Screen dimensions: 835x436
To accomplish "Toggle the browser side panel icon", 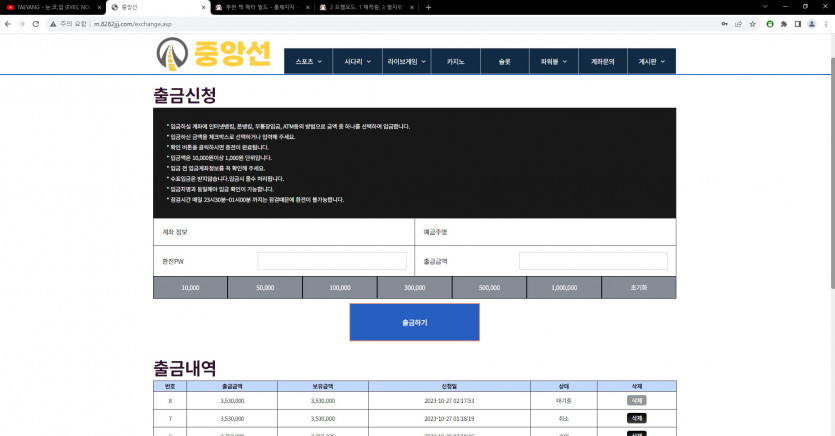I will [798, 24].
